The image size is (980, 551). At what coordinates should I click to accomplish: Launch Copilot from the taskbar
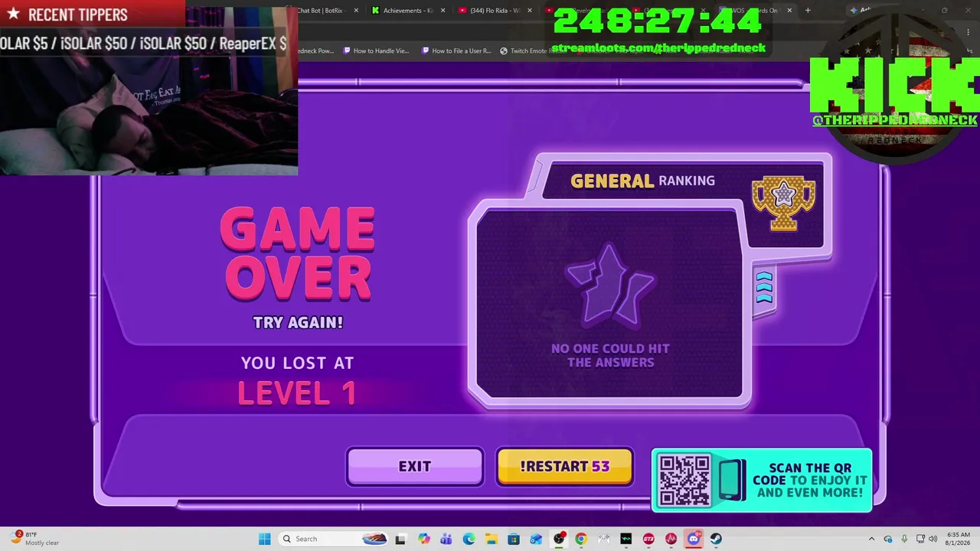point(423,539)
